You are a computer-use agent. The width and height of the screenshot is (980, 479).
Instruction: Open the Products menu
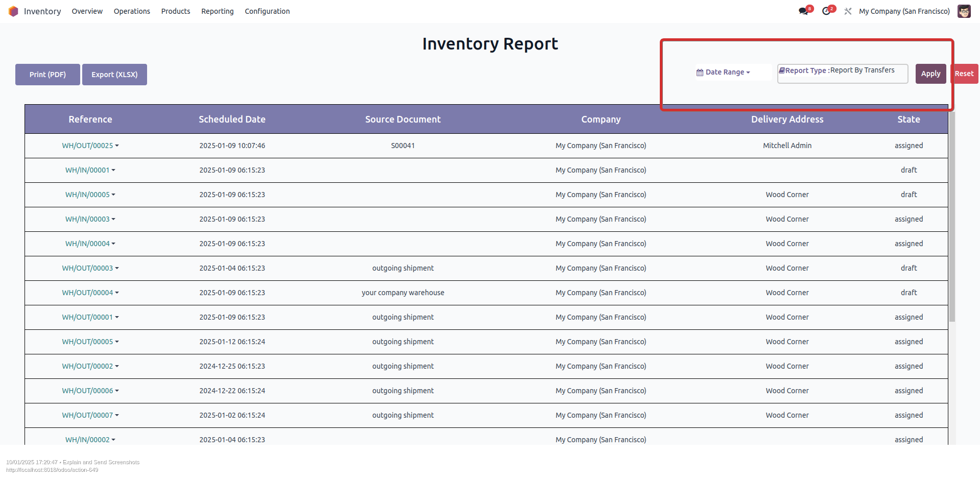pyautogui.click(x=176, y=11)
